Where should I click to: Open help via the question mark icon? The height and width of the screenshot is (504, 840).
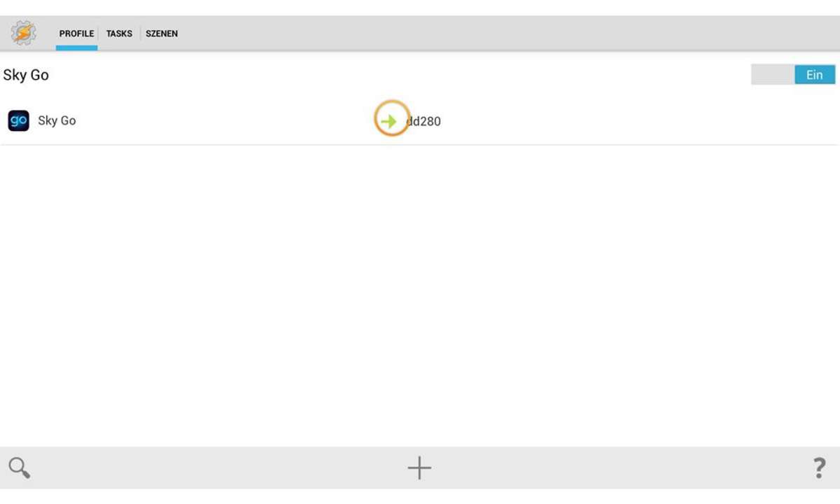819,468
